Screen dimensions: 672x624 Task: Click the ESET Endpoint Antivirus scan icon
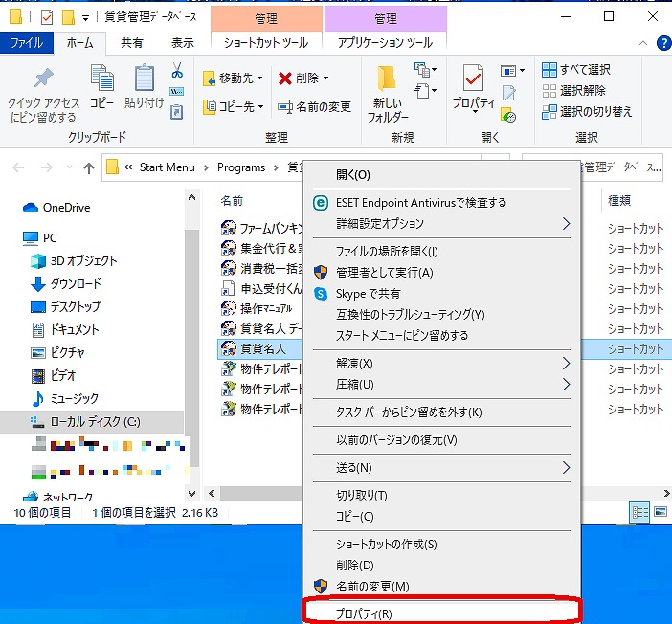click(321, 203)
